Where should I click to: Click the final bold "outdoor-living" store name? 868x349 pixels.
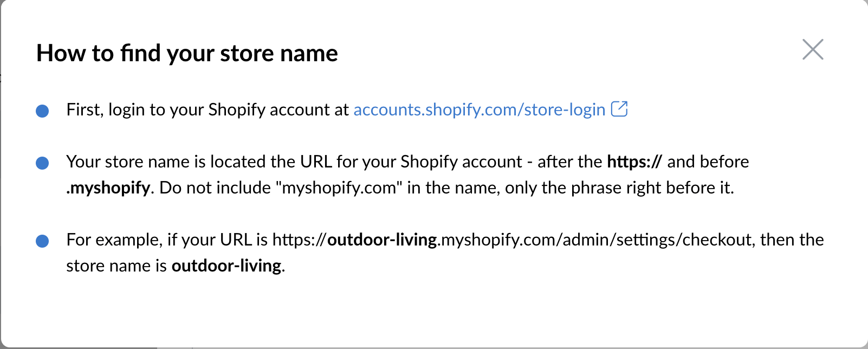tap(226, 266)
